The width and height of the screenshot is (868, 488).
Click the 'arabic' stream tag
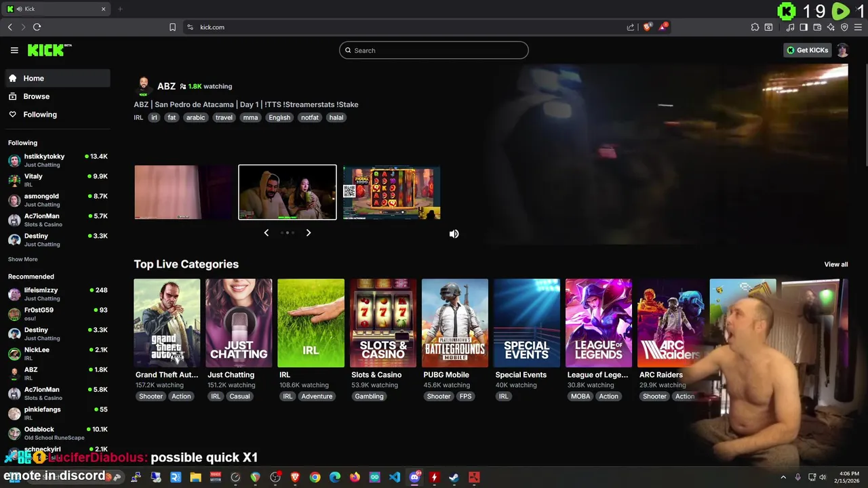[x=195, y=117]
